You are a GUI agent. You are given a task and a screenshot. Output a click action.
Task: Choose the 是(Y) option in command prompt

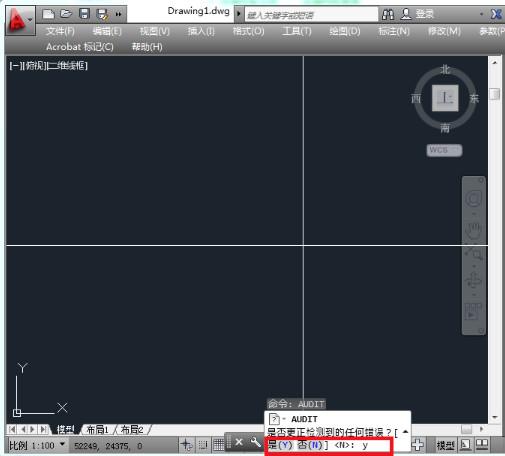(280, 445)
